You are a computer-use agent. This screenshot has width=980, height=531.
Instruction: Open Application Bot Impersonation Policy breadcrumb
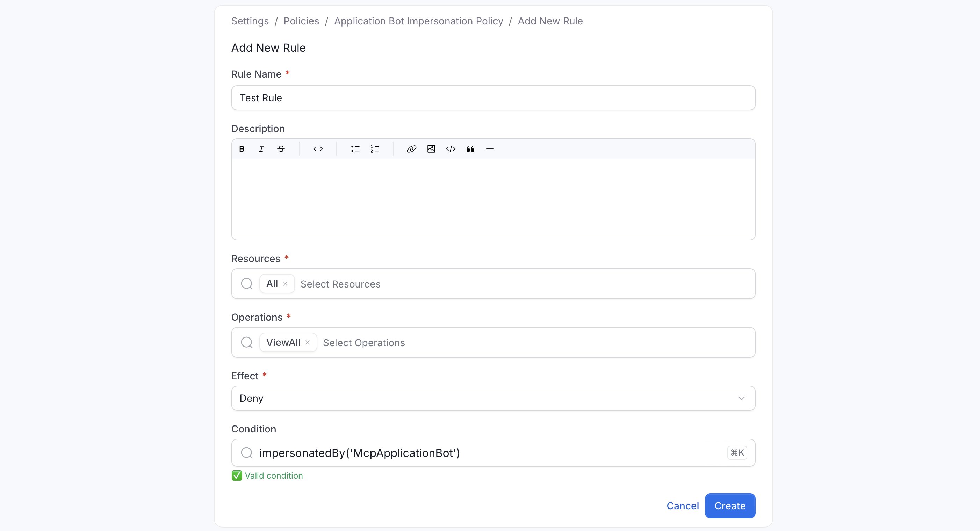pyautogui.click(x=418, y=21)
